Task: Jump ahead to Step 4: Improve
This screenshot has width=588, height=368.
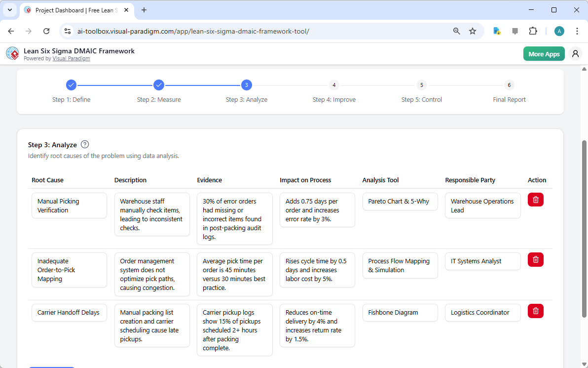Action: (x=334, y=85)
